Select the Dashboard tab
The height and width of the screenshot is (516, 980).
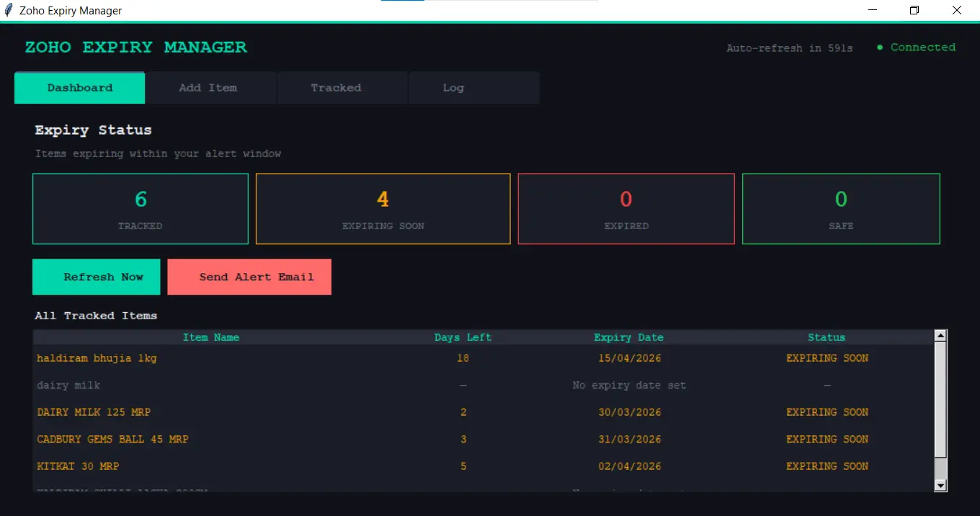coord(79,87)
